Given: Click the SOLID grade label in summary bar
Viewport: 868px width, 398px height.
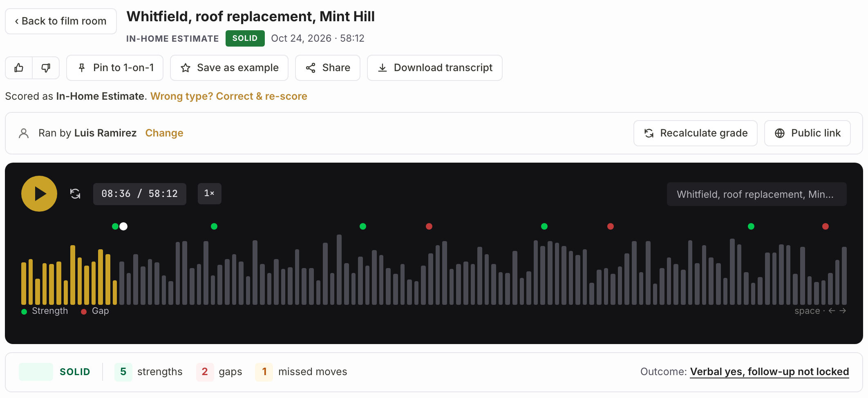Looking at the screenshot, I should [75, 372].
